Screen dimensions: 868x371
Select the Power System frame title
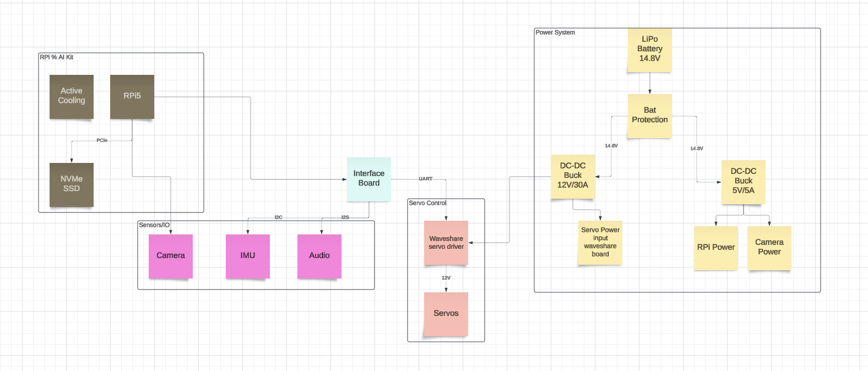pos(555,32)
